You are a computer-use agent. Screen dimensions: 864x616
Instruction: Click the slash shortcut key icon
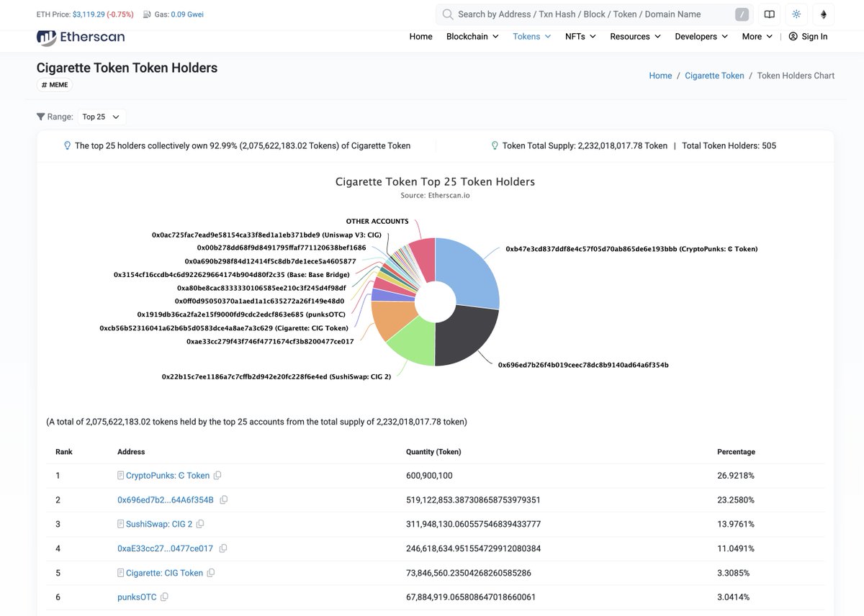pyautogui.click(x=742, y=14)
